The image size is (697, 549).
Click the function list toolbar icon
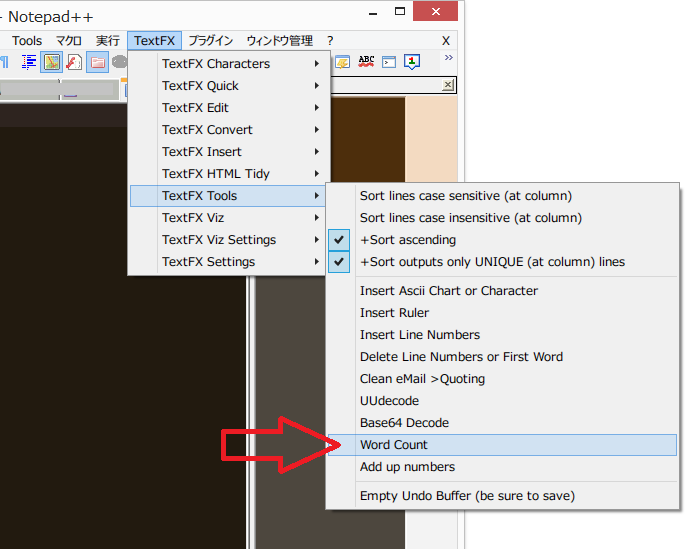pos(74,62)
